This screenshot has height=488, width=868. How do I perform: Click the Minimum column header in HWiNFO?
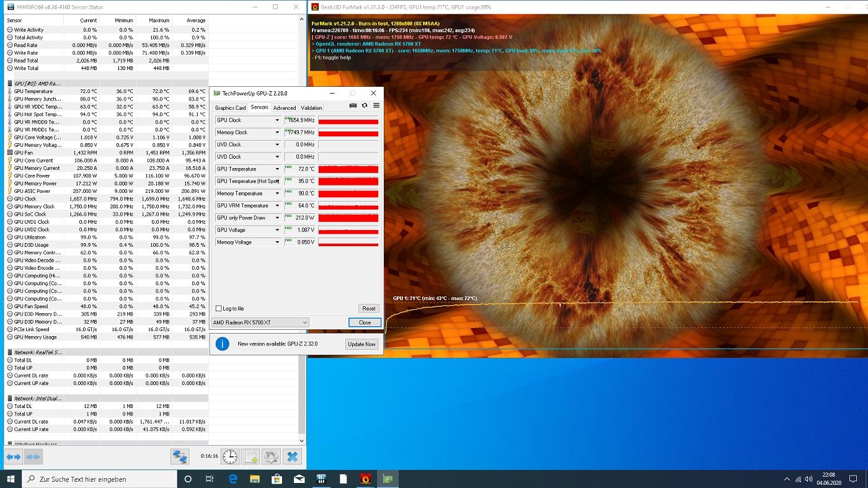(117, 20)
